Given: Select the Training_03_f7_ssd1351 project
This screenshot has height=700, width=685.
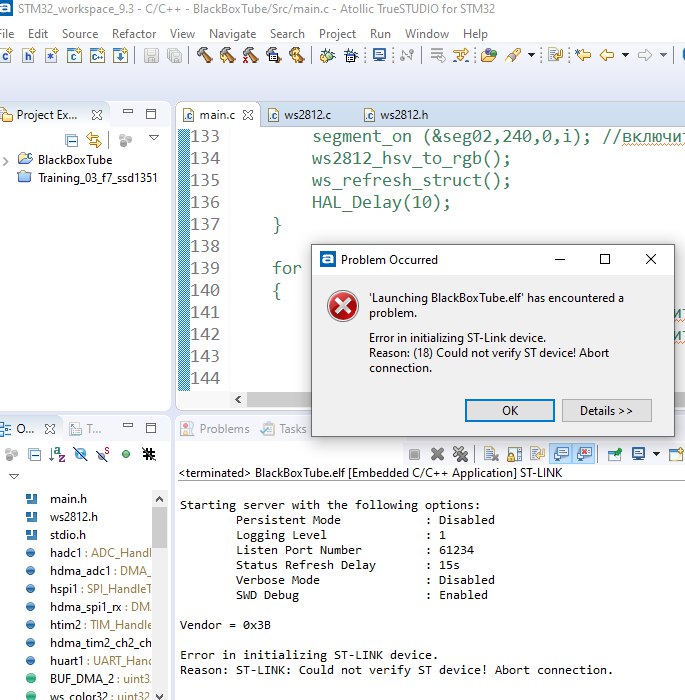Looking at the screenshot, I should 98,178.
